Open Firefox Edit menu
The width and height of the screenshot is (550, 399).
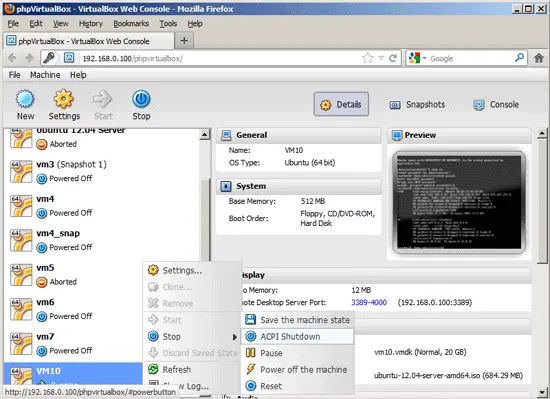coord(36,23)
